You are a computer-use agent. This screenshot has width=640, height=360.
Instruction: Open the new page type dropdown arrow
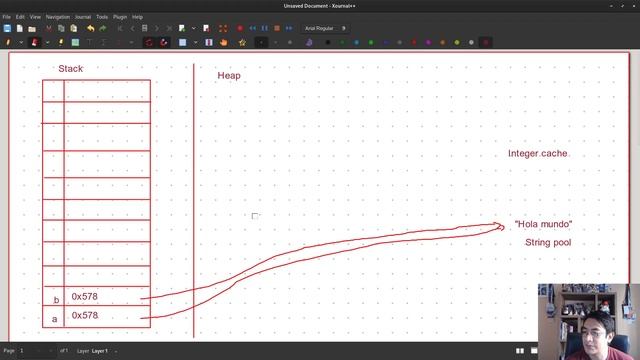[x=193, y=28]
